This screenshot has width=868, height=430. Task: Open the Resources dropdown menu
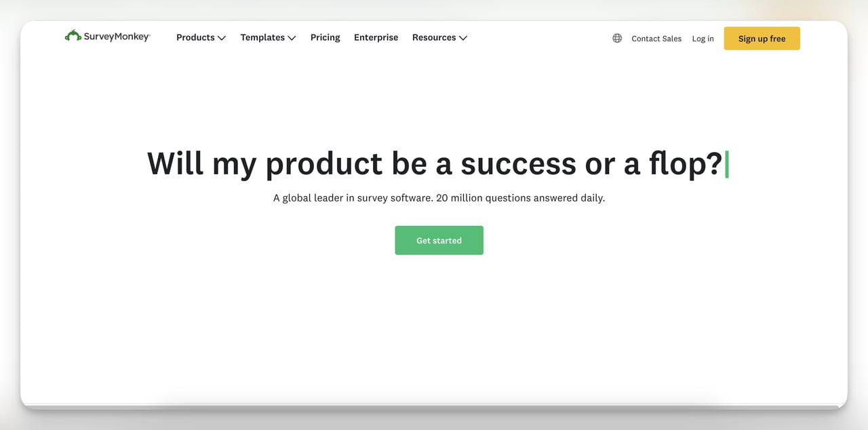pyautogui.click(x=434, y=37)
